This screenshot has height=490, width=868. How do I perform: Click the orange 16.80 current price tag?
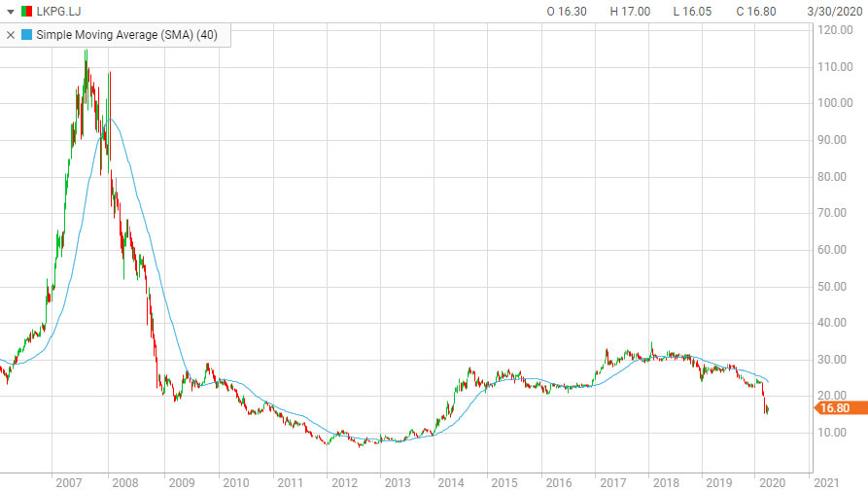click(836, 408)
